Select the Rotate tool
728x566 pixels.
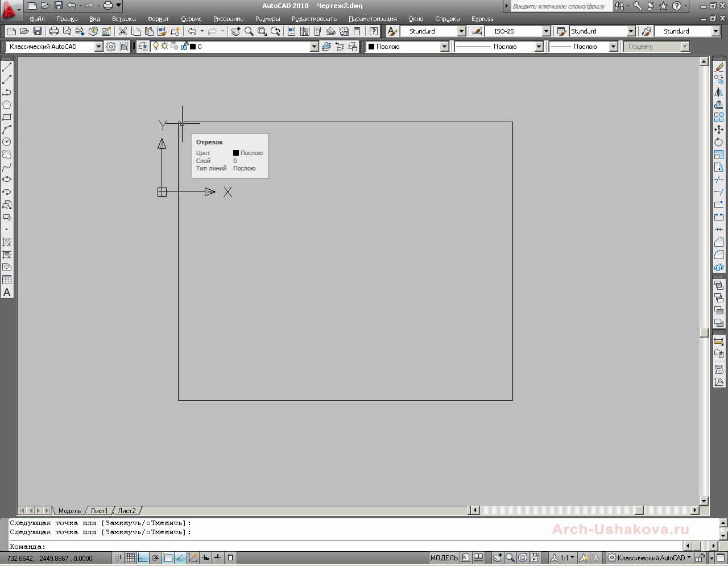tap(719, 142)
